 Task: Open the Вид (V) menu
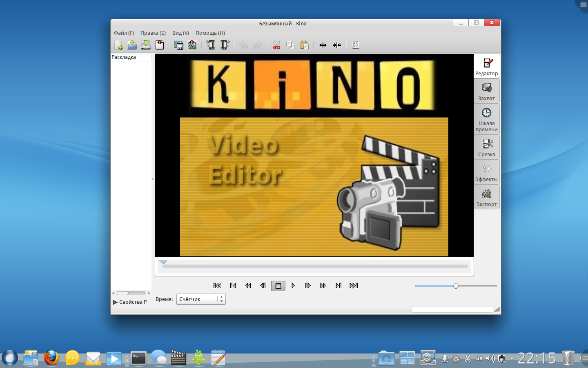click(x=180, y=33)
